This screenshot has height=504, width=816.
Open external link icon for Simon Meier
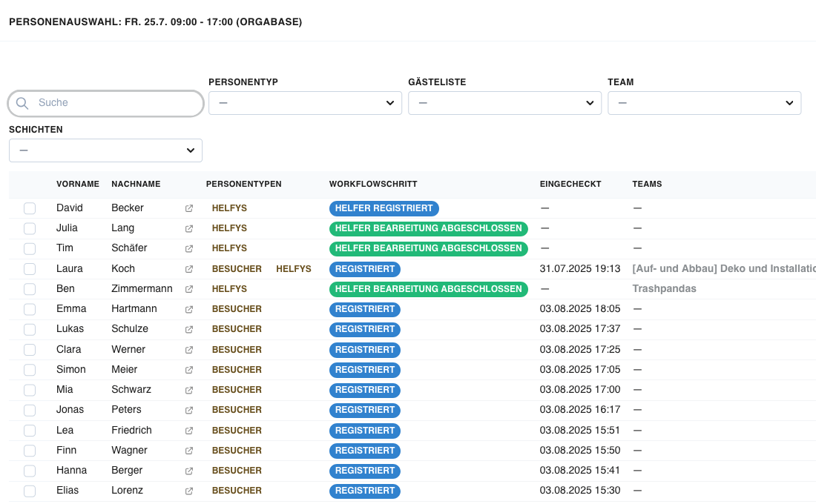pos(189,371)
